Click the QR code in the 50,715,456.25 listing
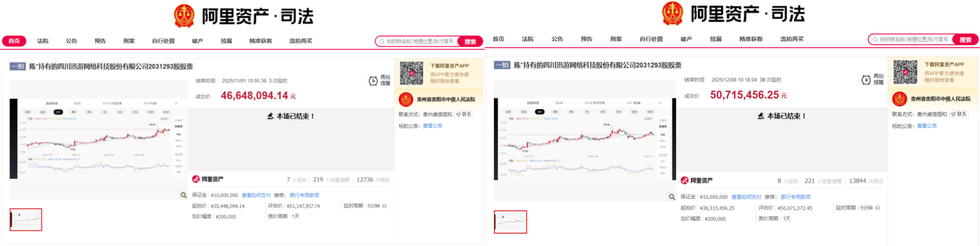 coord(905,72)
